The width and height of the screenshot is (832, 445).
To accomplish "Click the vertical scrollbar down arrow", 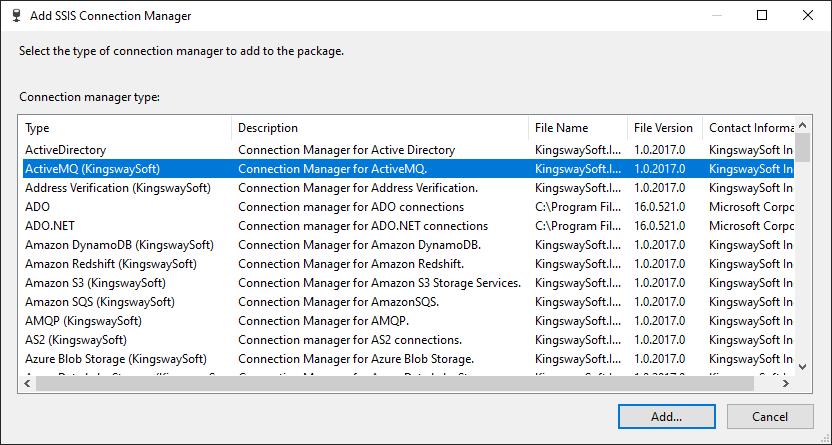I will (x=802, y=367).
